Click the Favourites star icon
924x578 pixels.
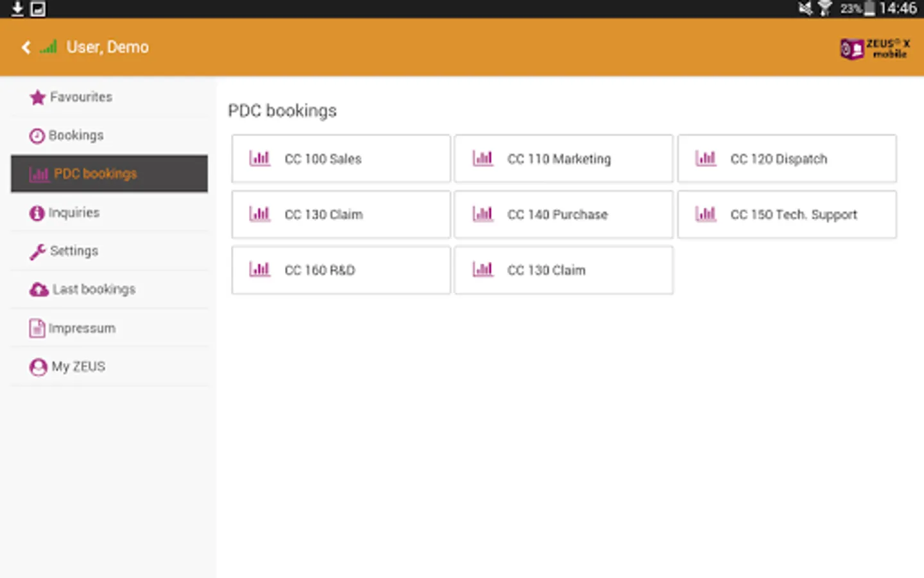(38, 97)
